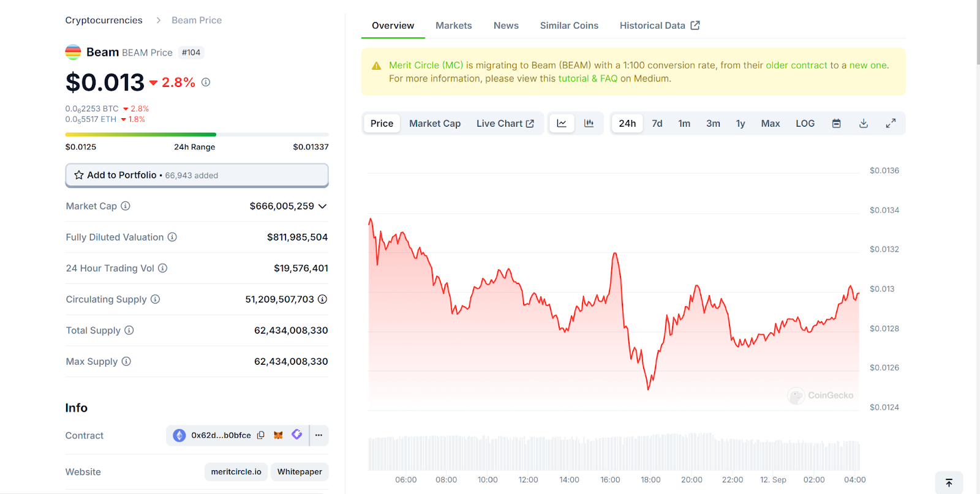Image resolution: width=980 pixels, height=494 pixels.
Task: Click the Beam Price breadcrumb text
Action: coord(197,20)
